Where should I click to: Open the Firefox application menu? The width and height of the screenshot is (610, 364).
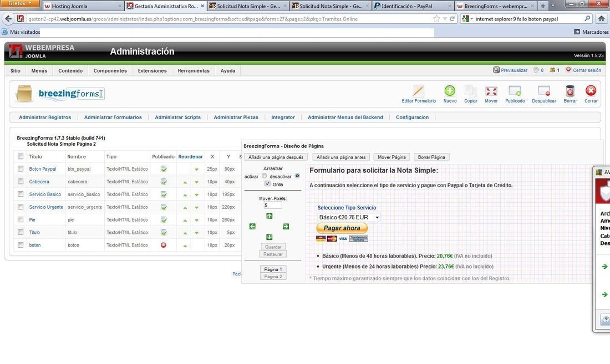[x=20, y=3]
